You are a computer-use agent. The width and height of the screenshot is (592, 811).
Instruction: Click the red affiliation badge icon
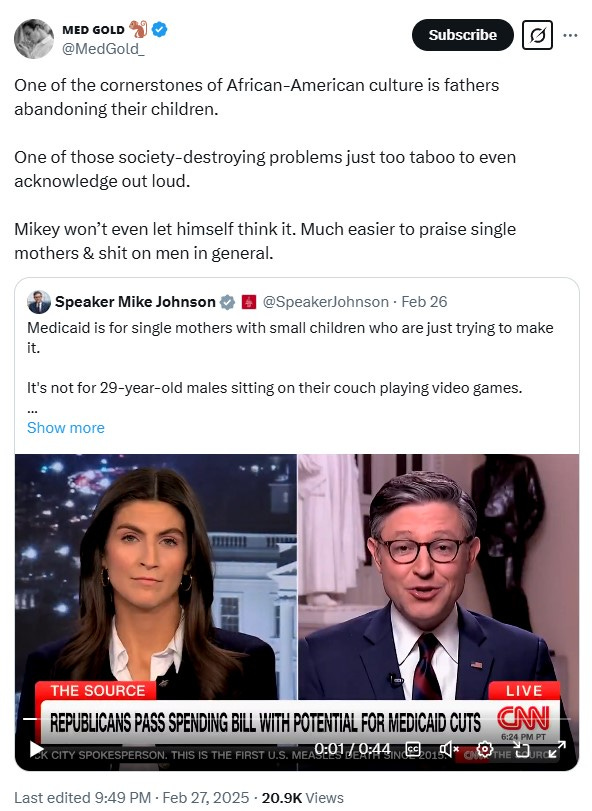click(x=249, y=302)
